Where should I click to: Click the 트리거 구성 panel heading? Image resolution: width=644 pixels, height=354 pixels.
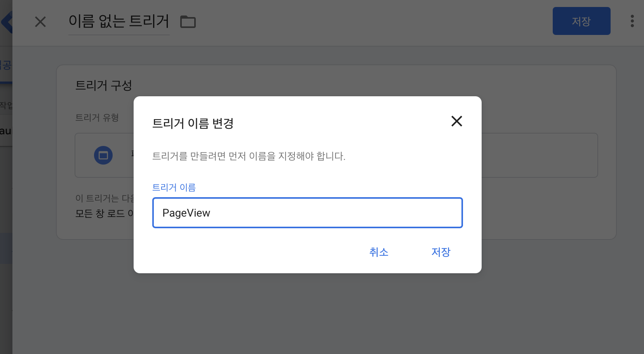coord(104,85)
